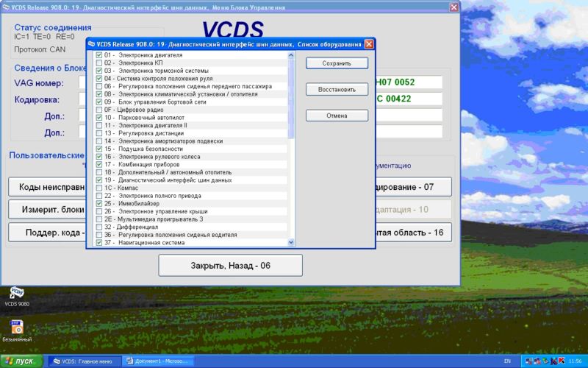Check 0F - Цифровое радио
This screenshot has width=588, height=368.
(99, 110)
